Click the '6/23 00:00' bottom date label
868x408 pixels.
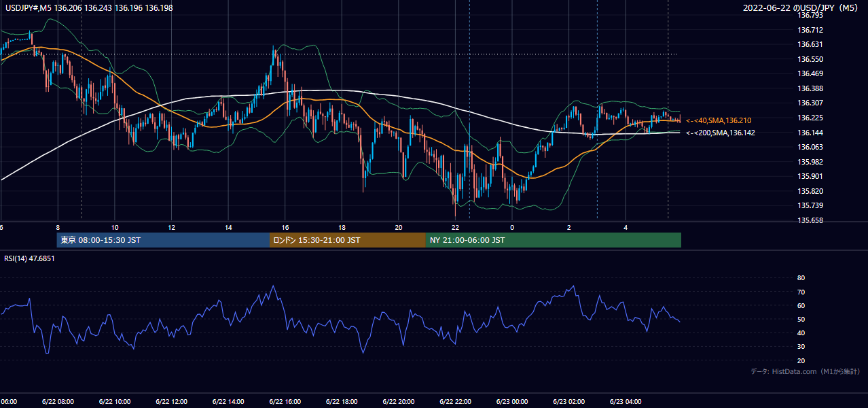point(512,401)
